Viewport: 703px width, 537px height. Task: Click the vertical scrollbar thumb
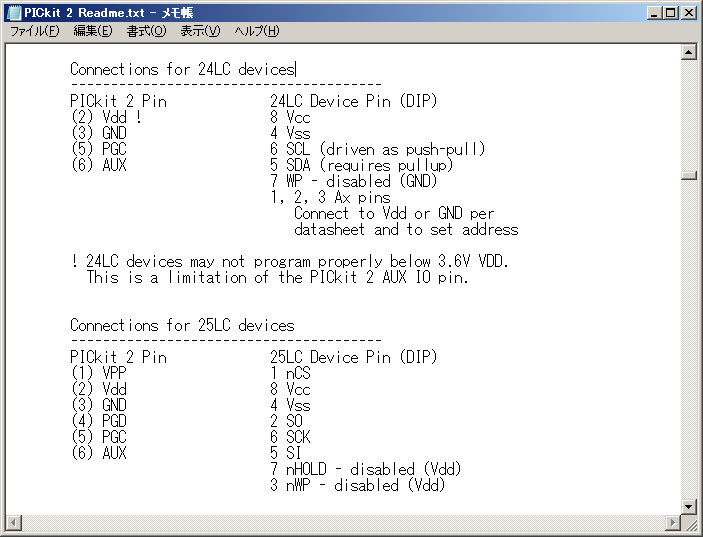688,175
